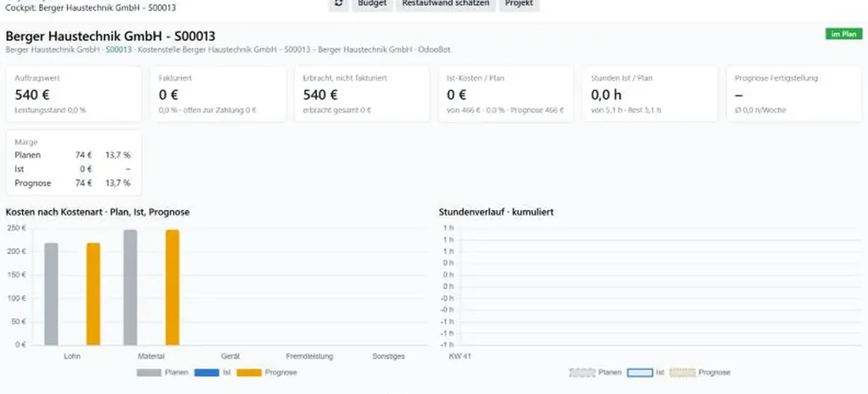Toggle Ist legend in cost chart
The height and width of the screenshot is (394, 868).
pyautogui.click(x=213, y=373)
